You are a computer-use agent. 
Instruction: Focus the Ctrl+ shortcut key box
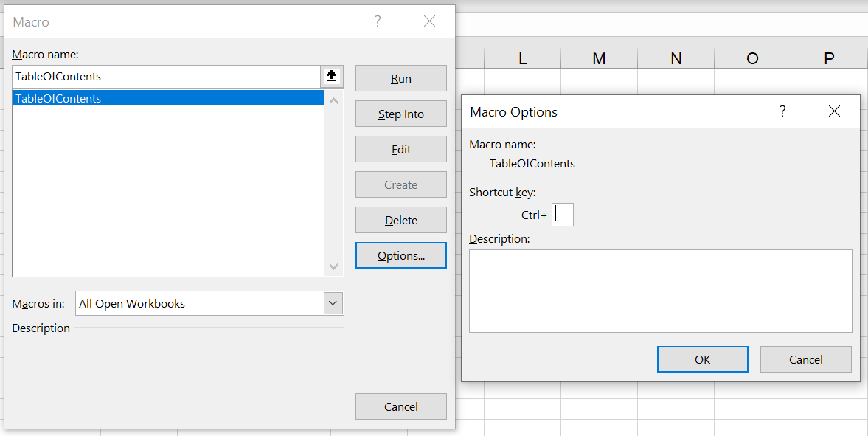pyautogui.click(x=563, y=215)
